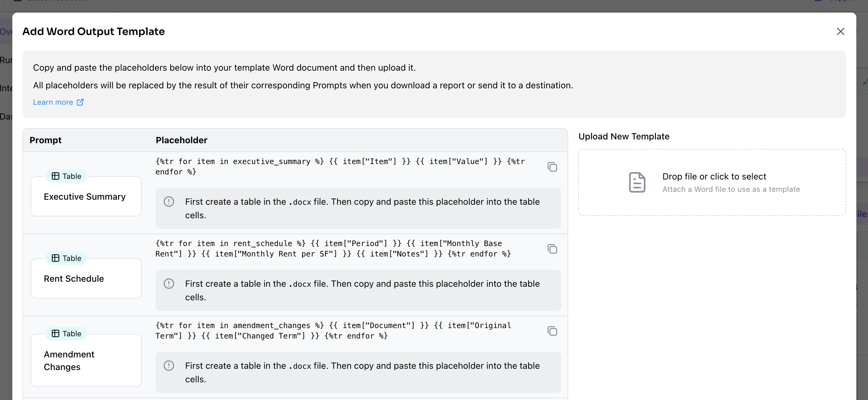This screenshot has height=400, width=868.
Task: Click the Table badge above Amendment Changes
Action: [66, 333]
